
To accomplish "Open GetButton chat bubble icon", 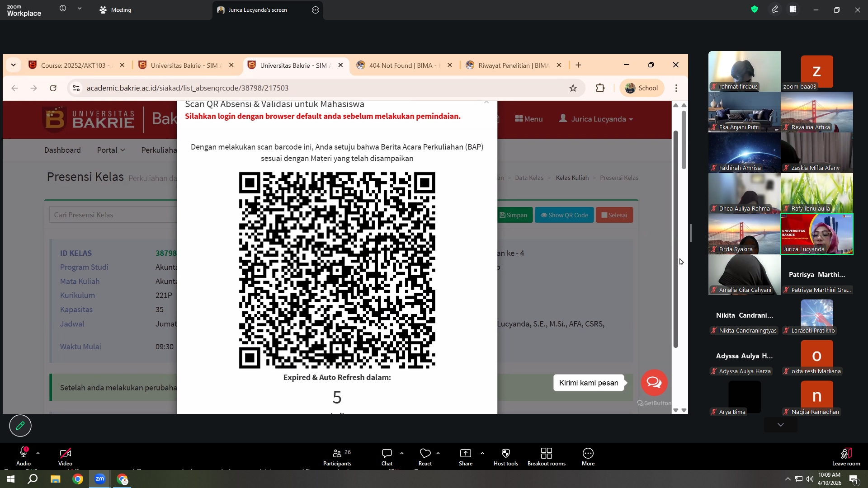I will tap(654, 383).
